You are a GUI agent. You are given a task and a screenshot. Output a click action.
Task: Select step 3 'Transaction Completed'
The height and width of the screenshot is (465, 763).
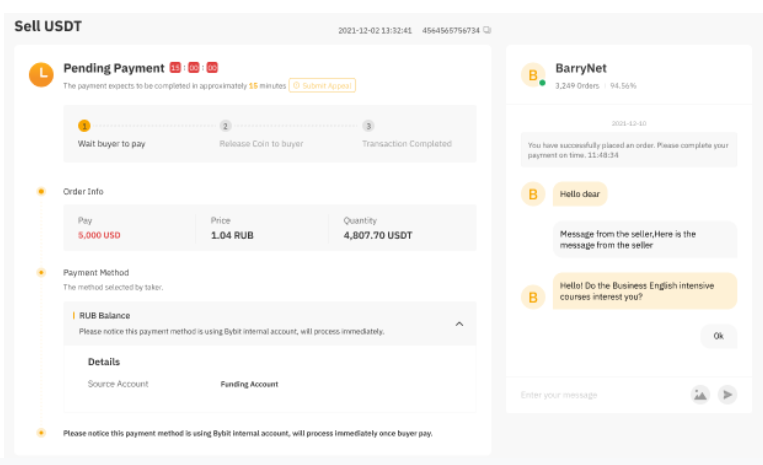(368, 126)
